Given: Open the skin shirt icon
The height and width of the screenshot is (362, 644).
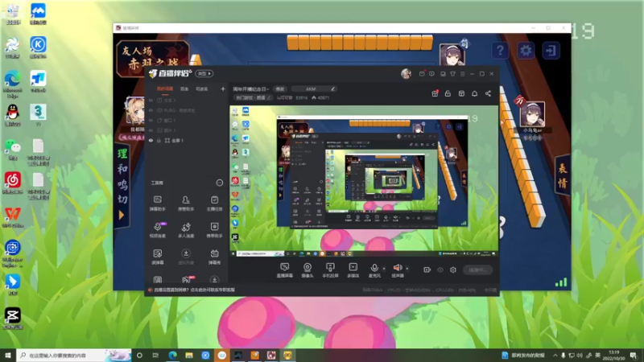Looking at the screenshot, I should click(x=452, y=74).
